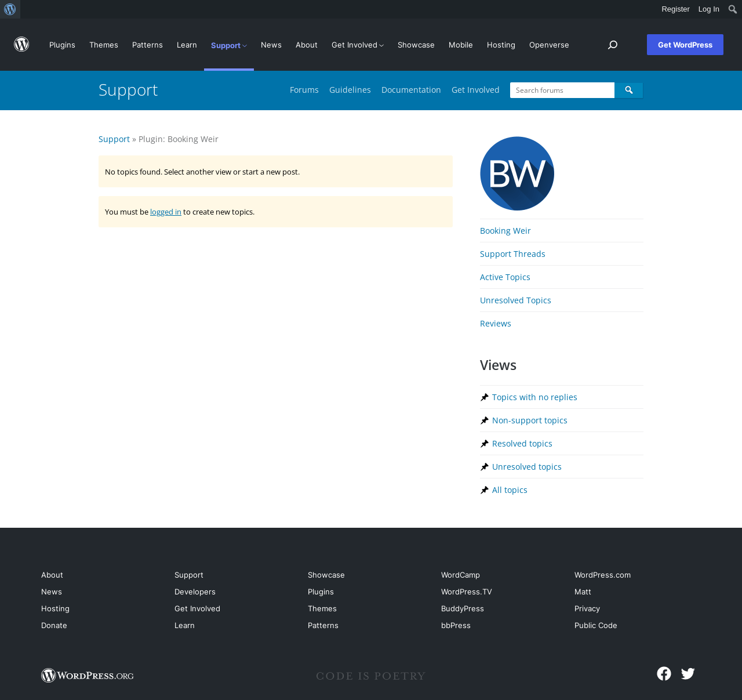This screenshot has height=700, width=742.
Task: Click the Get WordPress button
Action: [685, 45]
